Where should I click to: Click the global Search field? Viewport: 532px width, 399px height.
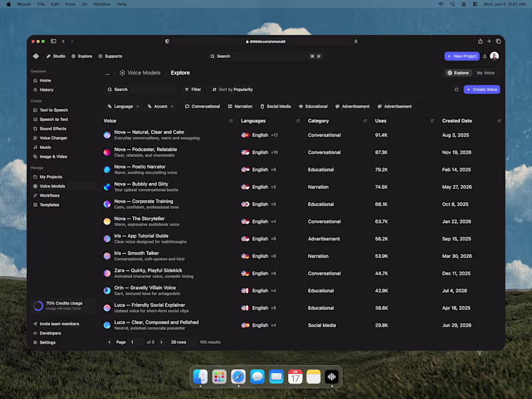pos(265,57)
